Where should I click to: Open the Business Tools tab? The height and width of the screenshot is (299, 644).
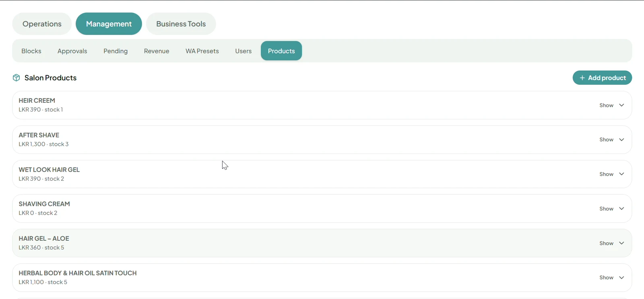pyautogui.click(x=181, y=24)
